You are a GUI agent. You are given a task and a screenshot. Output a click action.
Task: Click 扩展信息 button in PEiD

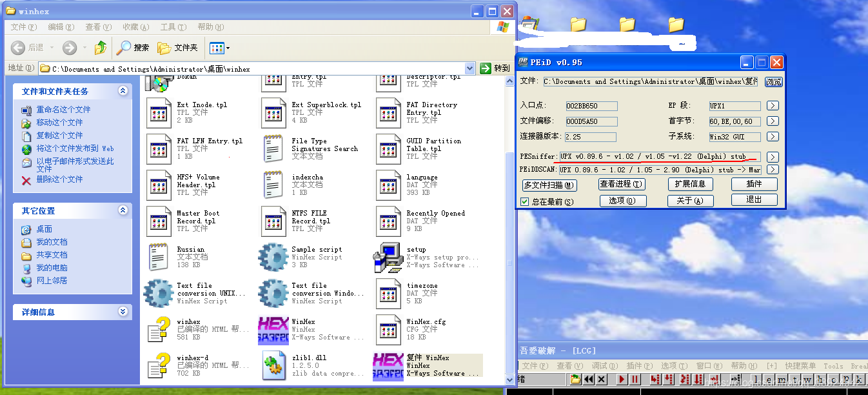pyautogui.click(x=690, y=184)
